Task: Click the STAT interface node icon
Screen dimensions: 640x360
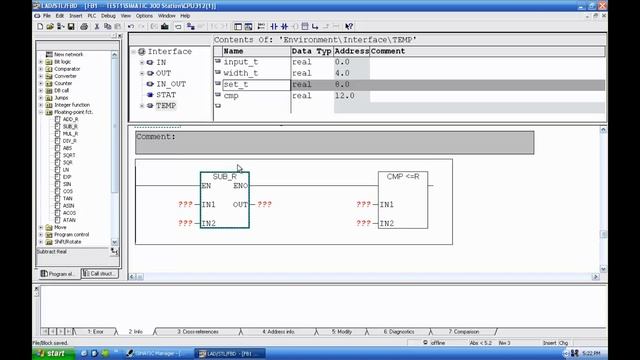Action: click(150, 95)
